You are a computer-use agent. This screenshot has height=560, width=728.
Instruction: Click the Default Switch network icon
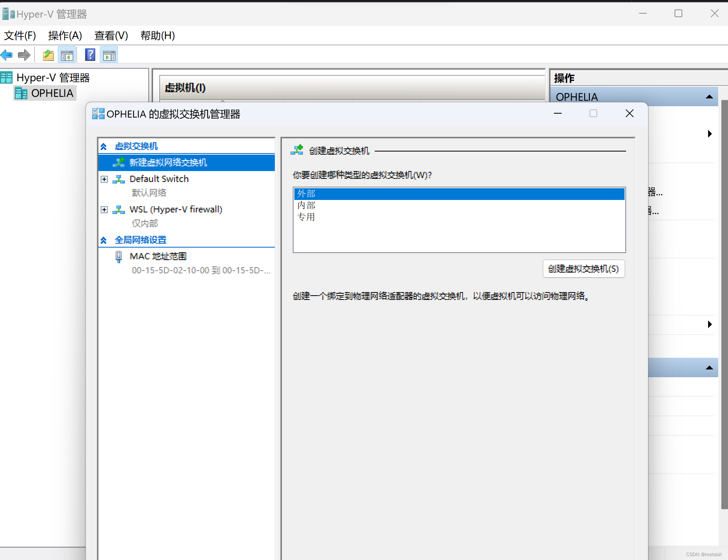tap(119, 179)
